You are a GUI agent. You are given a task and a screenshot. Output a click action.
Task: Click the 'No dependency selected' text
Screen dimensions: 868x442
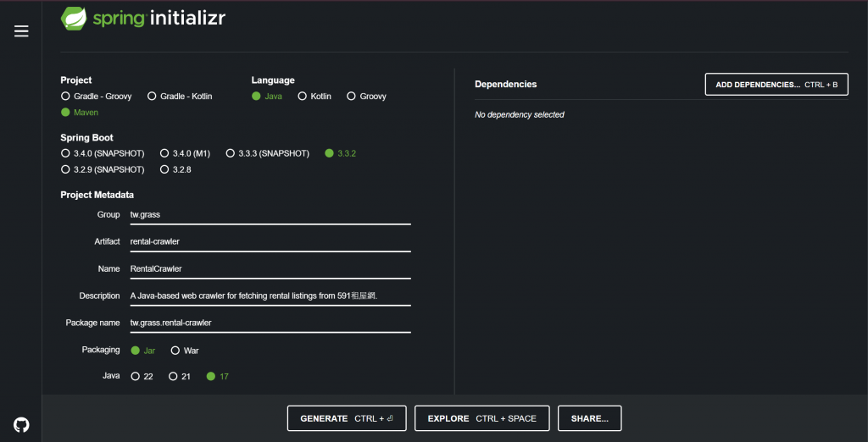pyautogui.click(x=520, y=114)
